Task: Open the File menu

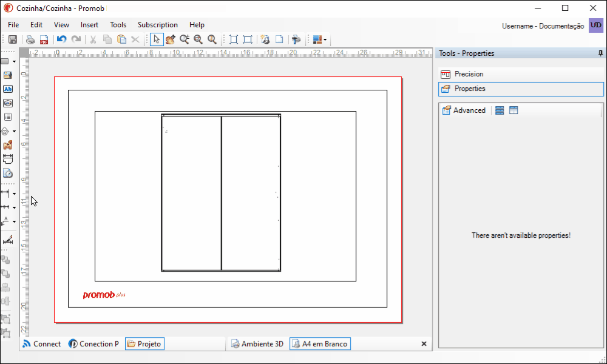Action: point(13,25)
